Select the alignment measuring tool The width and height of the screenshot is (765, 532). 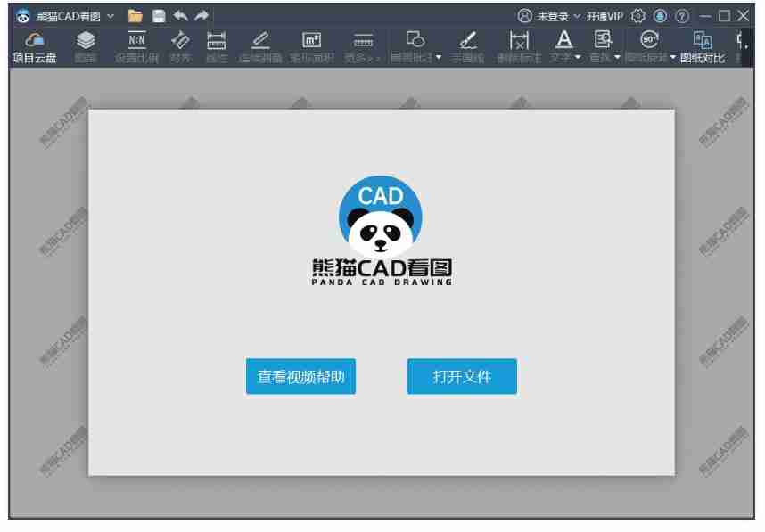tap(180, 40)
